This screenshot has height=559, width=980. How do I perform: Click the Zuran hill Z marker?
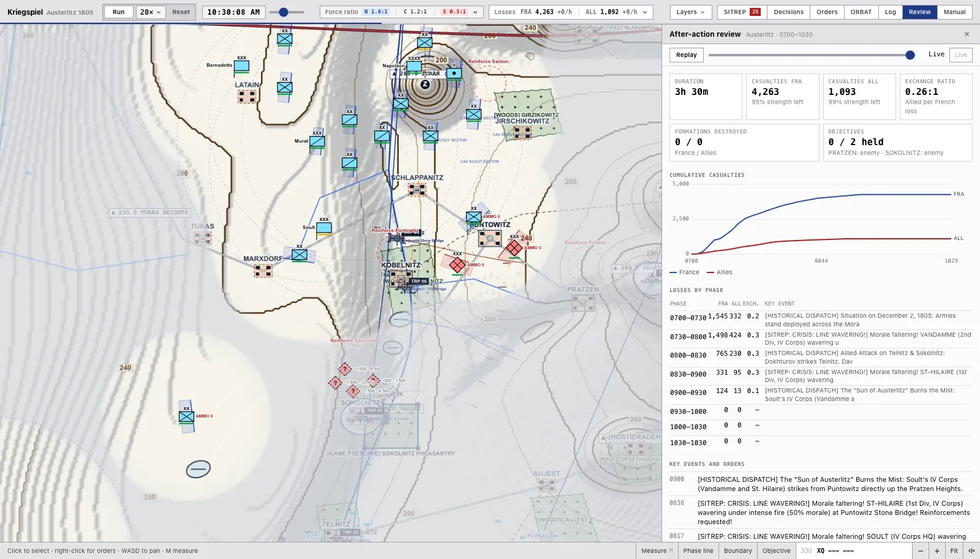(425, 84)
